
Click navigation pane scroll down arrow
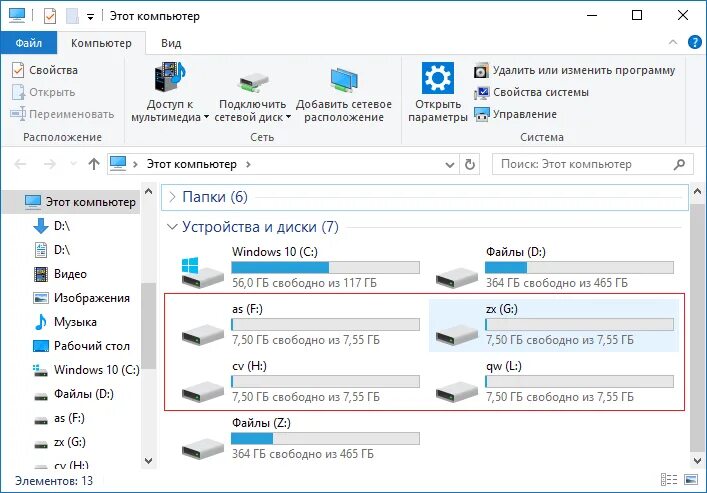click(148, 461)
